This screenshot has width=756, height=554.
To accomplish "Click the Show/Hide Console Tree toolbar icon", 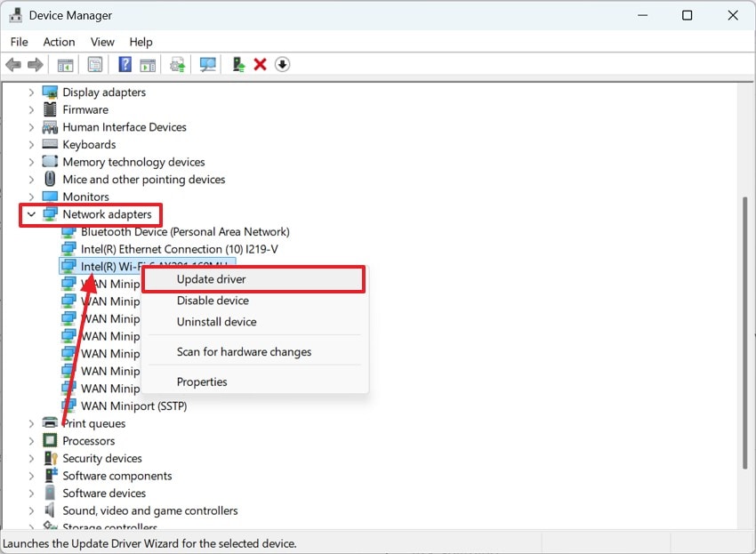I will (64, 64).
